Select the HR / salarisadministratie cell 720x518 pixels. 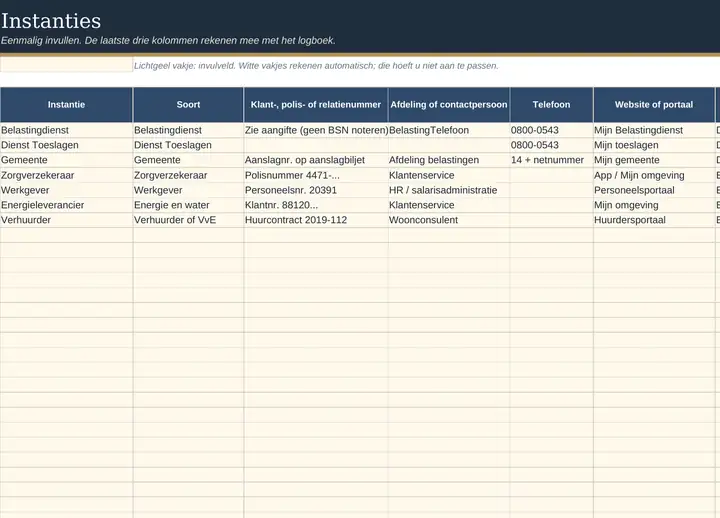point(449,190)
